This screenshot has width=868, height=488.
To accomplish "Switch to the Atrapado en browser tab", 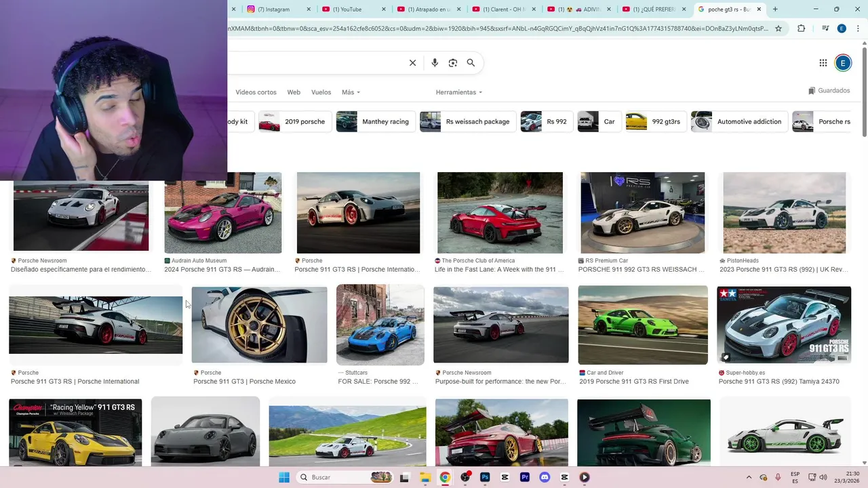I will [x=428, y=9].
